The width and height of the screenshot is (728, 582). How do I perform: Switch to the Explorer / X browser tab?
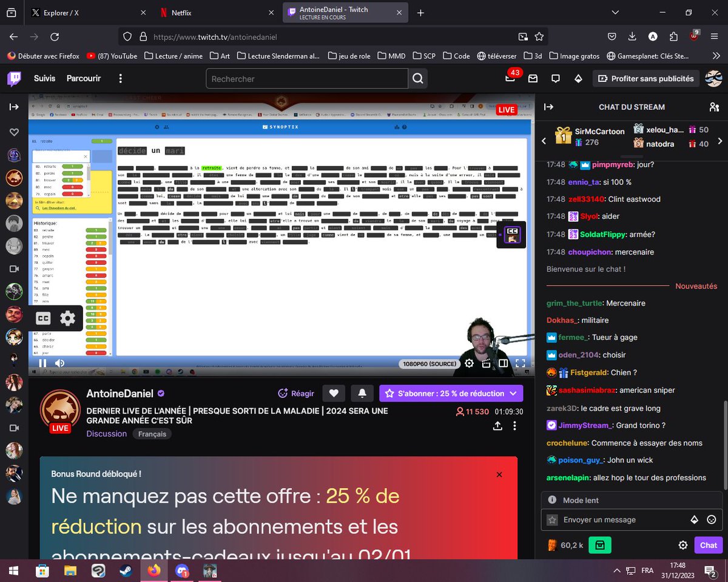click(87, 13)
